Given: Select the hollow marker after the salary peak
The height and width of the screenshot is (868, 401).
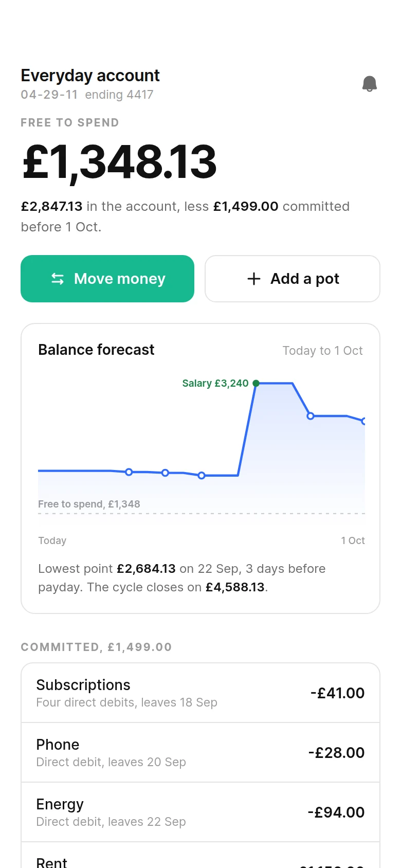Looking at the screenshot, I should click(x=311, y=416).
